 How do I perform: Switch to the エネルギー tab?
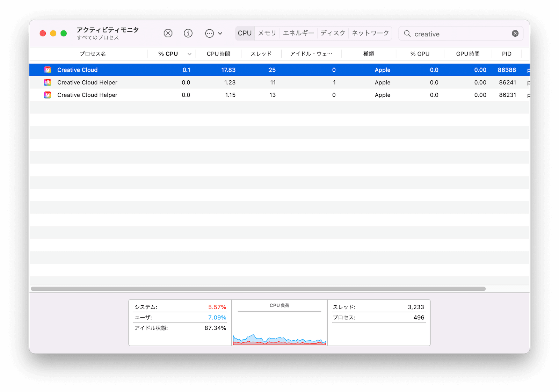click(298, 33)
